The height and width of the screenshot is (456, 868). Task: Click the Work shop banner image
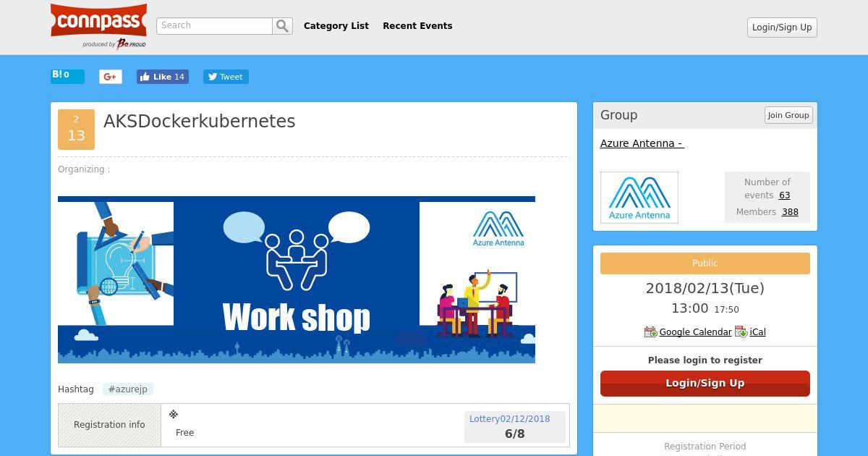[x=297, y=279]
